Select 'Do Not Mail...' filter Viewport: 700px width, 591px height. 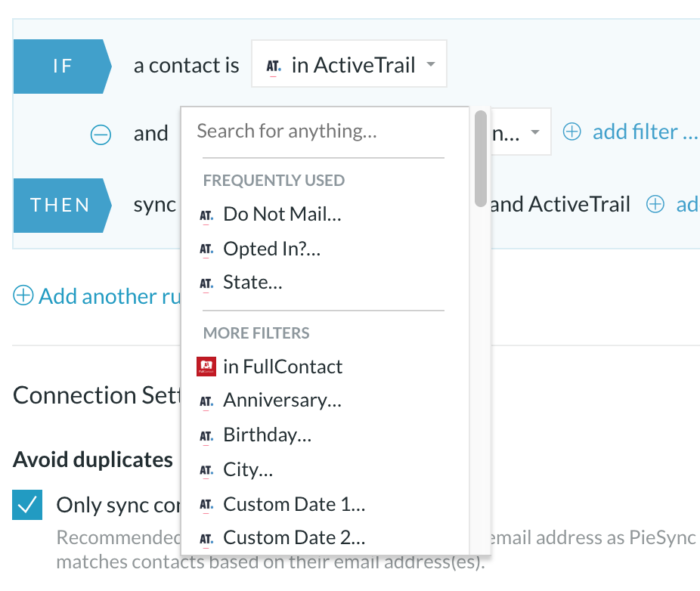tap(282, 214)
